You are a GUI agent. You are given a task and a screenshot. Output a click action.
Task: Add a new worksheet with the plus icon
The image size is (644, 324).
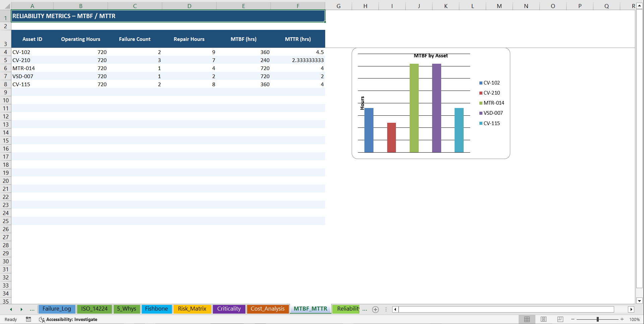tap(375, 309)
